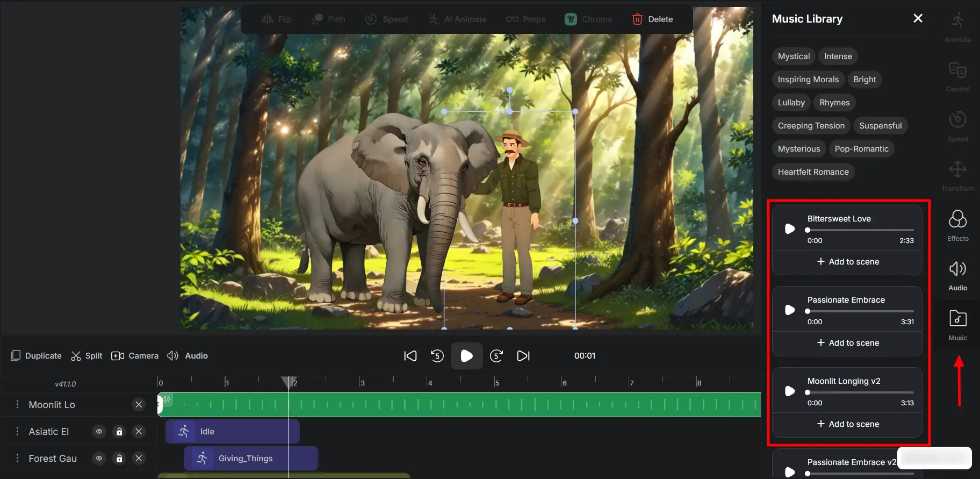This screenshot has height=479, width=980.
Task: Remove the Asiatic El track
Action: point(139,431)
